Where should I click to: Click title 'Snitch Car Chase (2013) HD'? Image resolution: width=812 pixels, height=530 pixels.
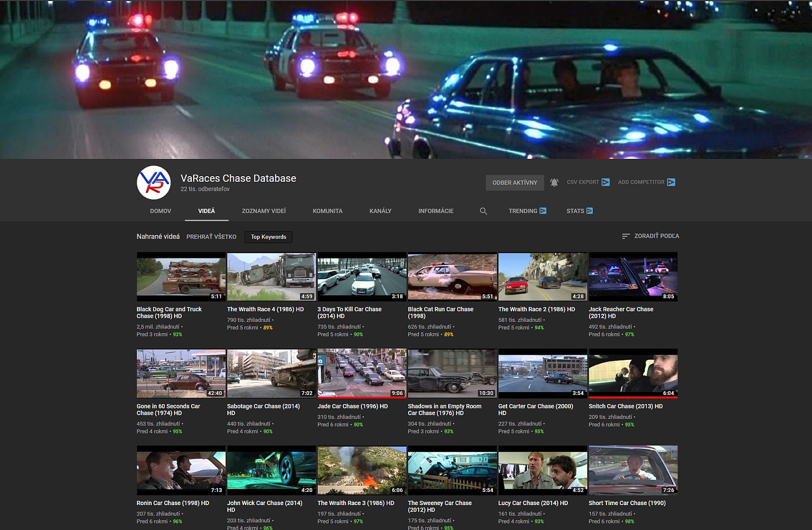pyautogui.click(x=626, y=406)
